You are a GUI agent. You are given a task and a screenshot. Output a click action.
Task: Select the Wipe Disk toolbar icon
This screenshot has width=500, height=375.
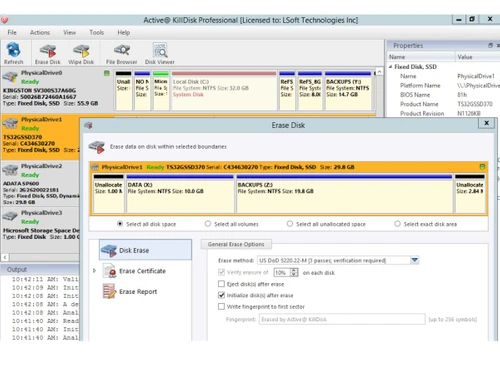coord(81,53)
